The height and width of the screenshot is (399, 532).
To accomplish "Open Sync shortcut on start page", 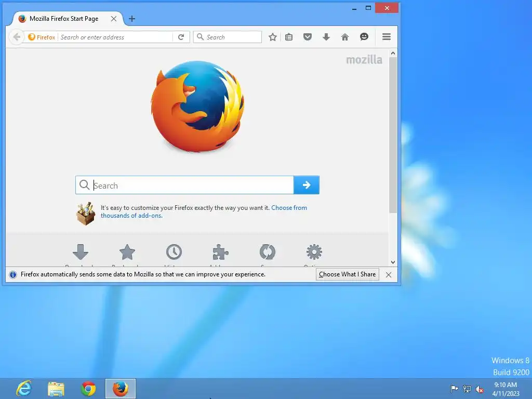I will click(x=268, y=252).
